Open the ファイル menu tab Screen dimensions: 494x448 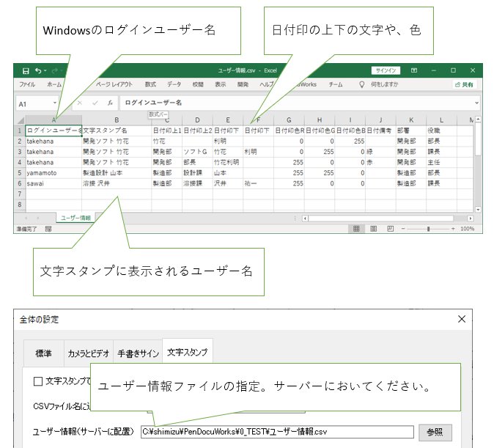click(27, 84)
